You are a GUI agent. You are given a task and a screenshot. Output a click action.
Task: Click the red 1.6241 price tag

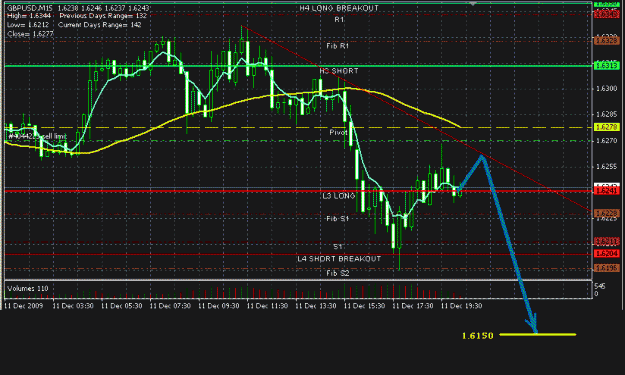[607, 191]
